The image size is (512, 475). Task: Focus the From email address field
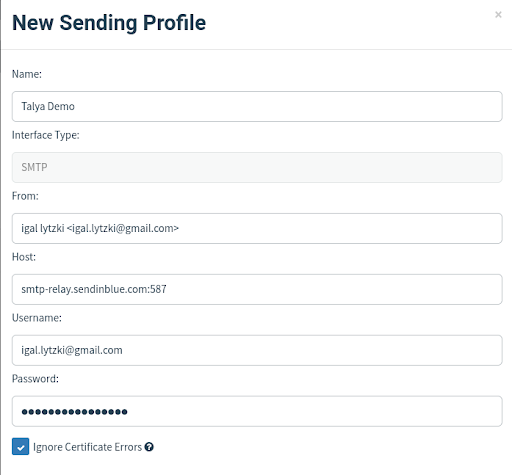pos(257,228)
